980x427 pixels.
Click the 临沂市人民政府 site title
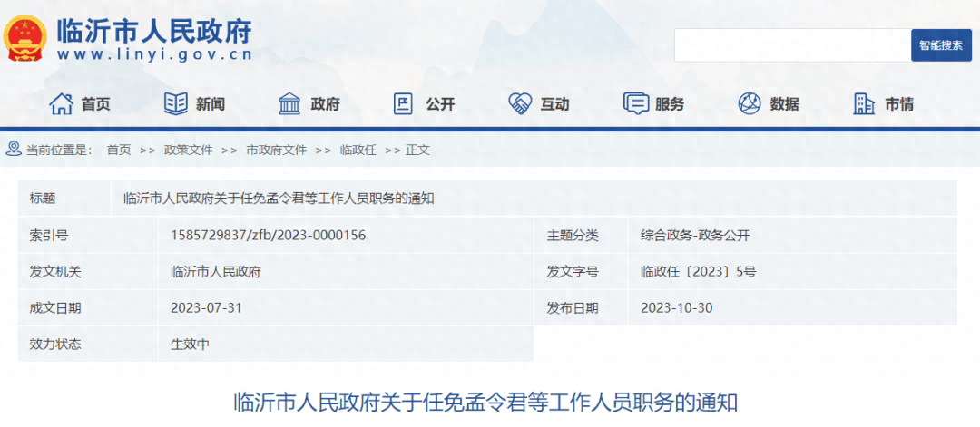154,29
